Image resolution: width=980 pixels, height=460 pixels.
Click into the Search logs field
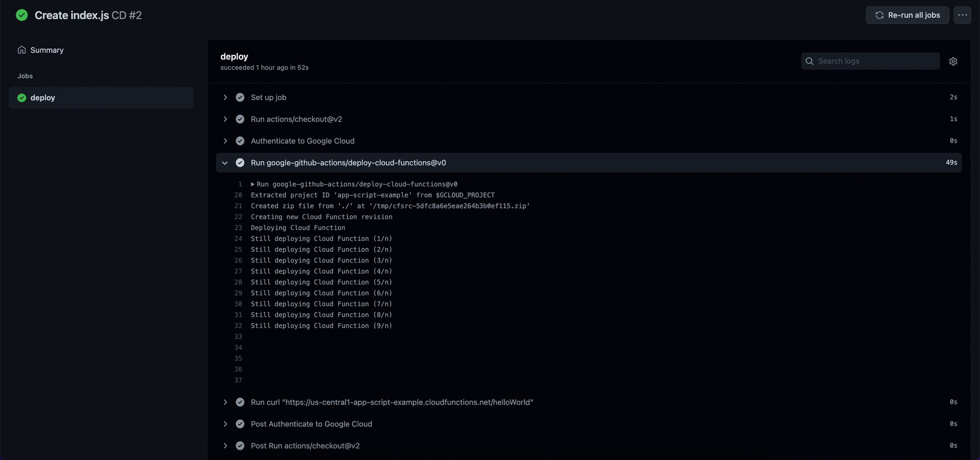pyautogui.click(x=870, y=61)
